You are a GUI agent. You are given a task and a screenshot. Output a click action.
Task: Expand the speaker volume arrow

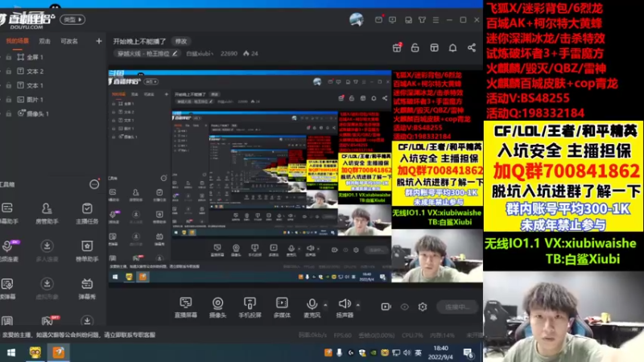tap(357, 305)
